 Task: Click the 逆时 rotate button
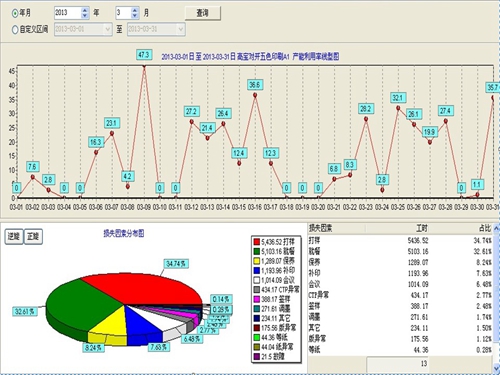click(x=14, y=237)
